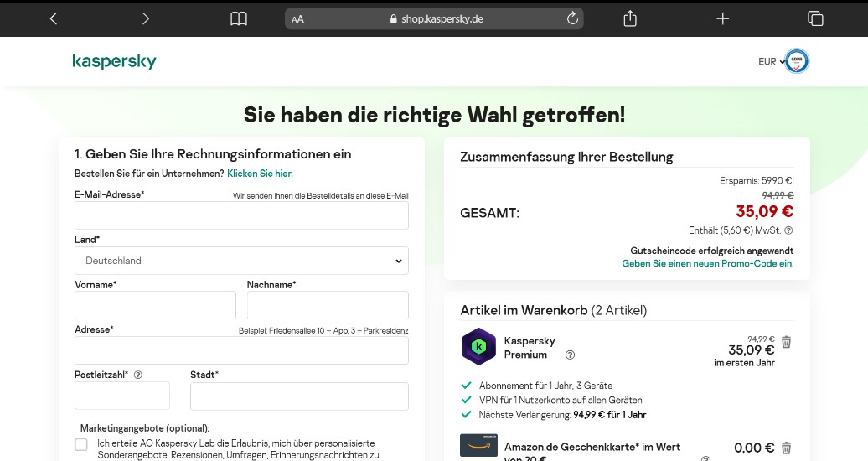Open the Land dropdown showing Deutschland
The width and height of the screenshot is (868, 461).
[241, 261]
